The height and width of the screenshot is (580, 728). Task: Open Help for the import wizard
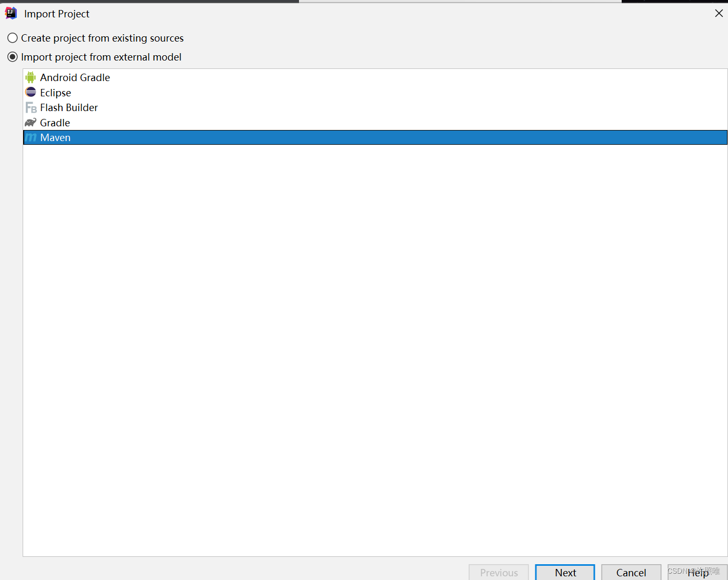pos(698,573)
